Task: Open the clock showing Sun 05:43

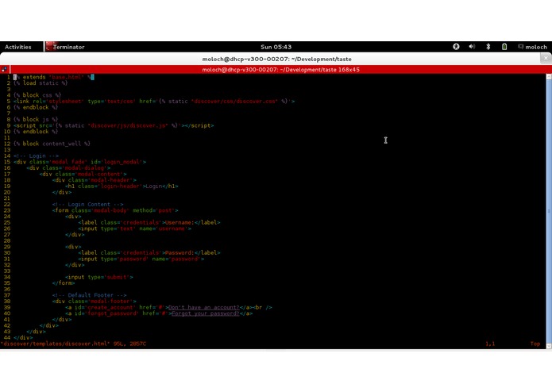Action: (276, 47)
